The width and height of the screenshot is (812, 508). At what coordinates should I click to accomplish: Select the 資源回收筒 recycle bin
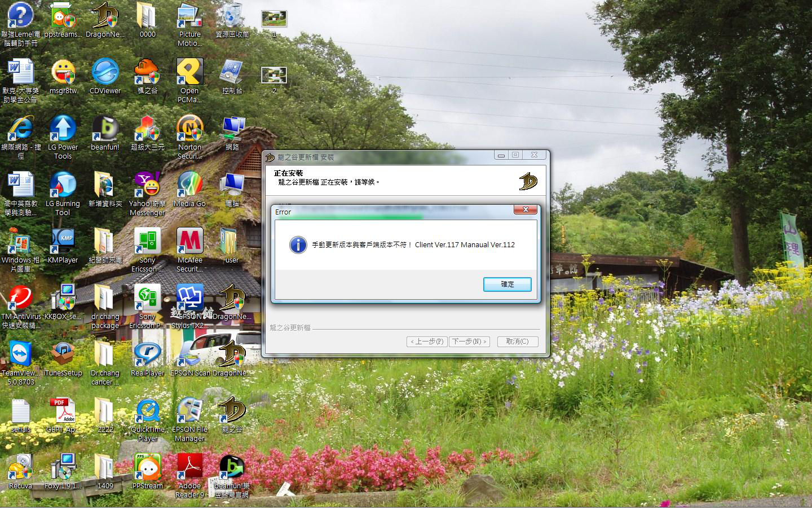[x=232, y=20]
